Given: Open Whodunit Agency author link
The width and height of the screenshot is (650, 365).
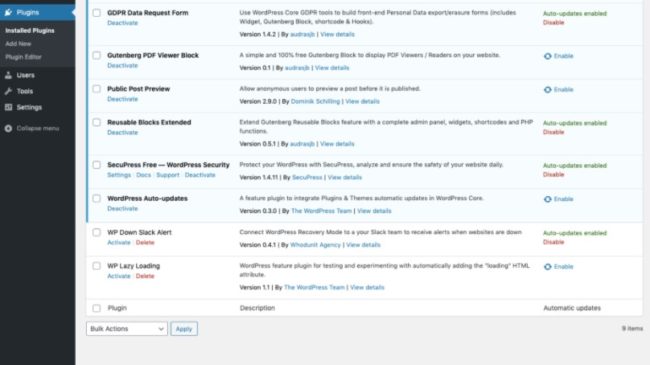Looking at the screenshot, I should (315, 245).
